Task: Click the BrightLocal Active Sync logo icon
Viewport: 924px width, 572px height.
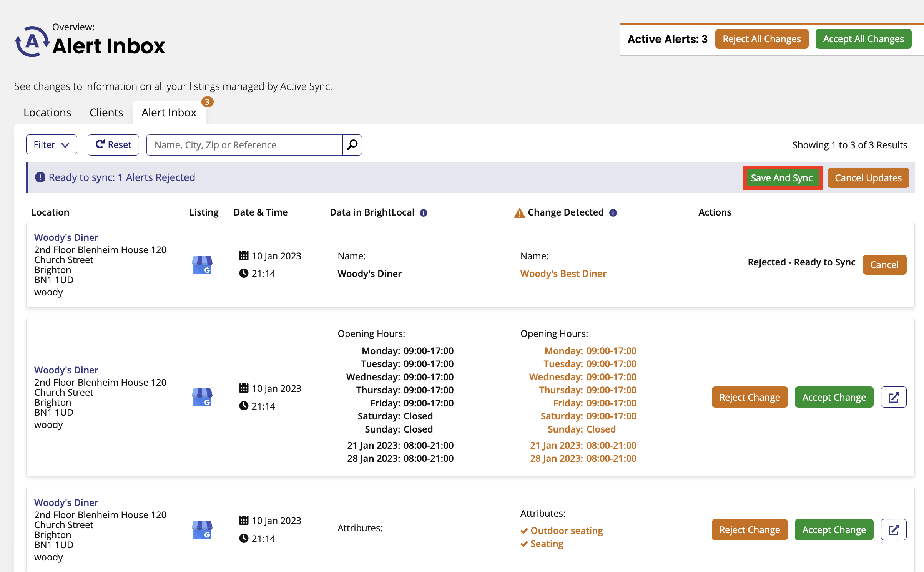Action: [32, 41]
